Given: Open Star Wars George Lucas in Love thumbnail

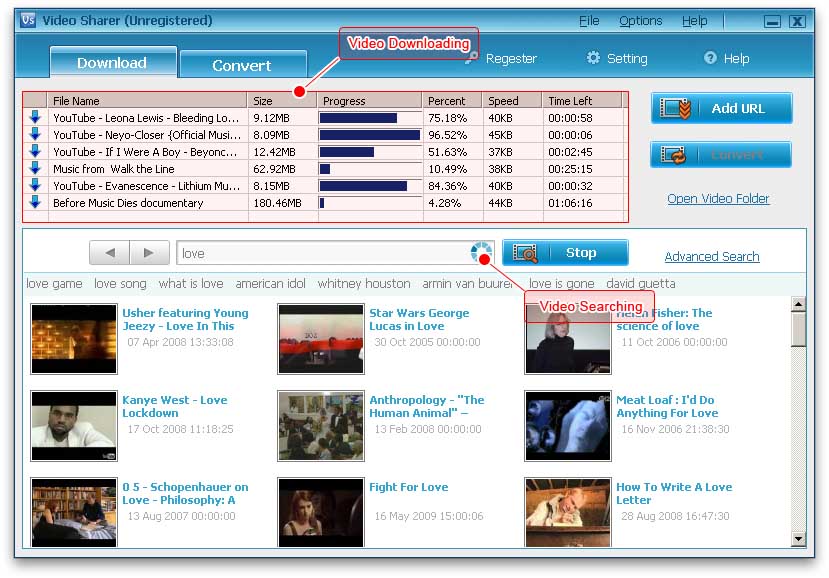Looking at the screenshot, I should (x=321, y=339).
